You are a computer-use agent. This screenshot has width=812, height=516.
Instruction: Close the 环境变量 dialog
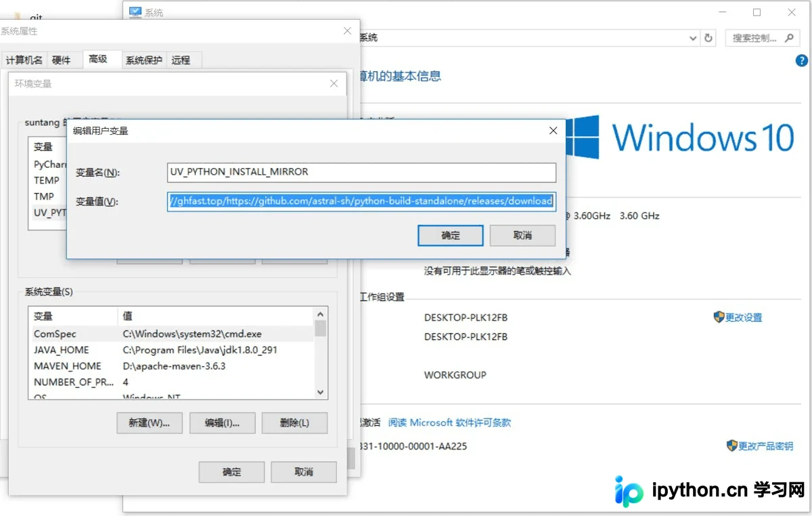pos(334,83)
